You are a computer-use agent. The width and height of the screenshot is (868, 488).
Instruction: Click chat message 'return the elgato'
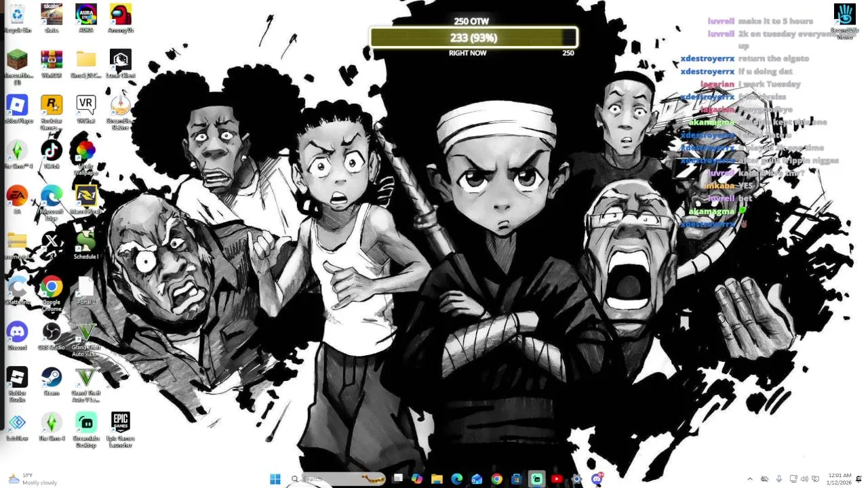click(x=773, y=58)
